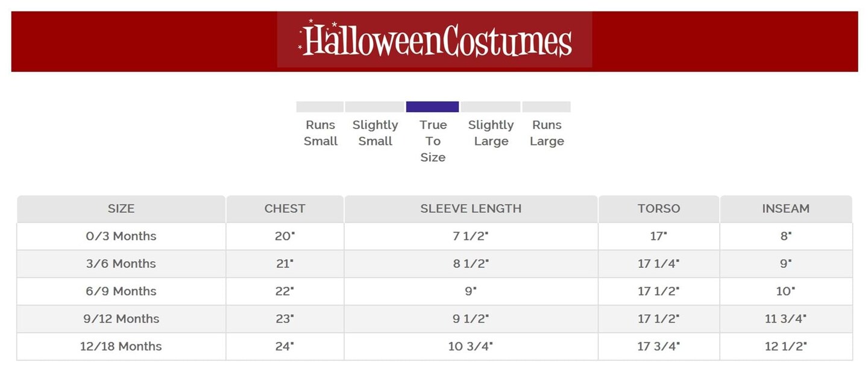Select the 0/3 Months size row

121,236
